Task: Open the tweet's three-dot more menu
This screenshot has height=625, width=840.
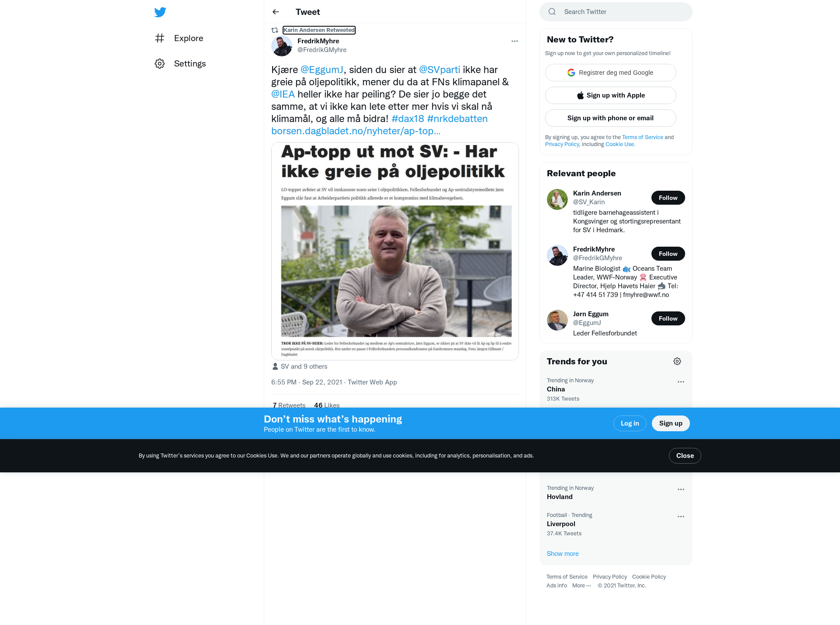Action: click(514, 41)
